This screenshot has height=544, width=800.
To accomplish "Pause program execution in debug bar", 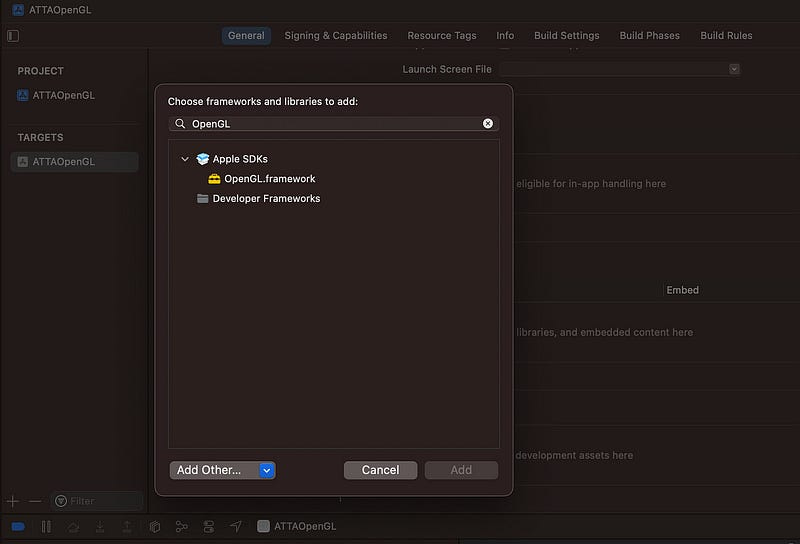I will tap(46, 527).
